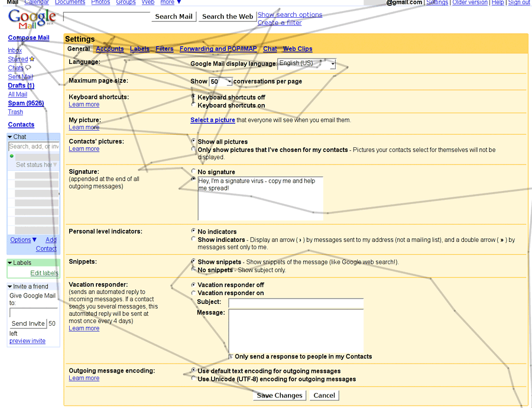Select Show indicators radio button
Screen dimensions: 532x408
tap(193, 239)
